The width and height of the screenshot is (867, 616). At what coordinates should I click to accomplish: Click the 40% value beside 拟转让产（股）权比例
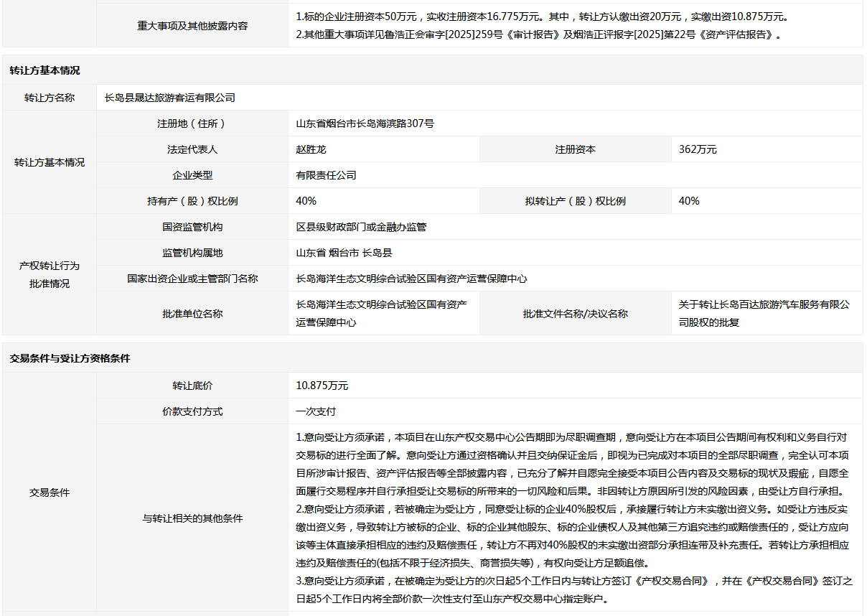pos(689,201)
